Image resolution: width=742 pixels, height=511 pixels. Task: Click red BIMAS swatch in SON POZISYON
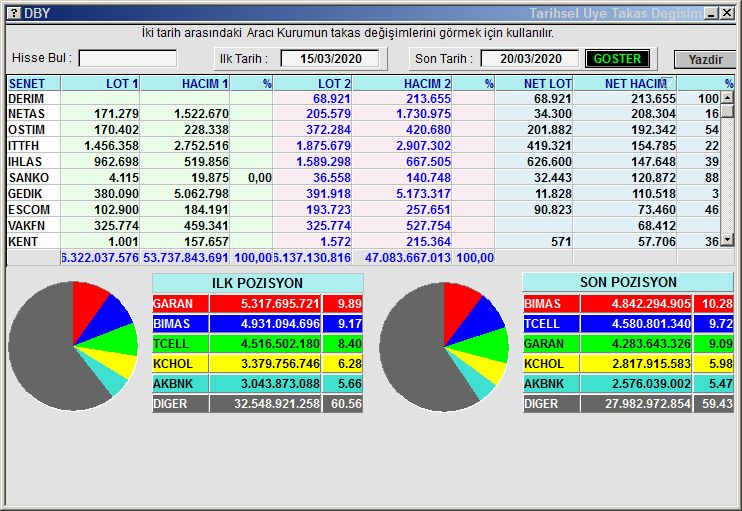point(551,304)
